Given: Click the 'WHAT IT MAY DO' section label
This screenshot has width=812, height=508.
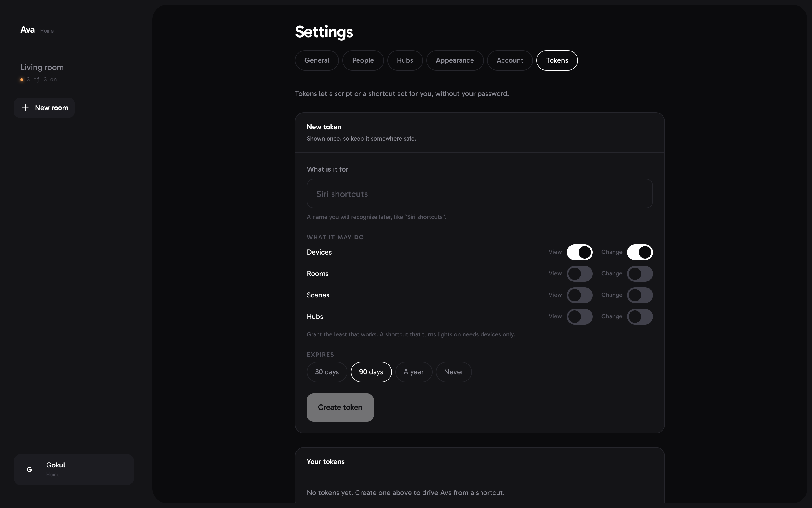Looking at the screenshot, I should point(335,237).
